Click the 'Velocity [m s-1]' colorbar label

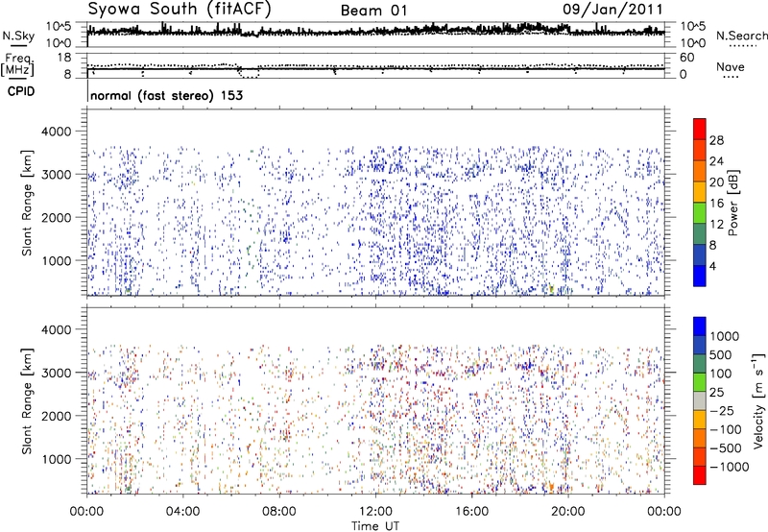pos(758,400)
